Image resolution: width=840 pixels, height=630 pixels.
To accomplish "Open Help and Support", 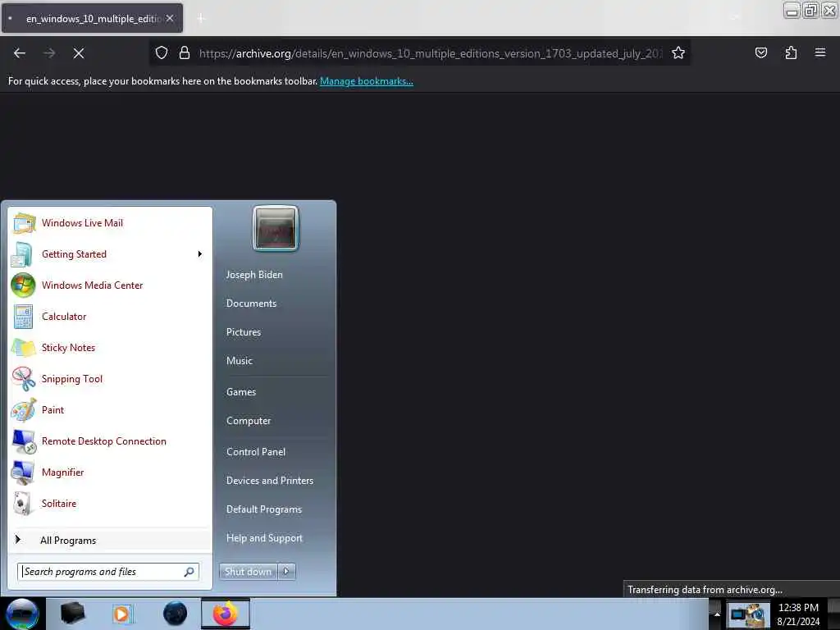I will [x=265, y=538].
